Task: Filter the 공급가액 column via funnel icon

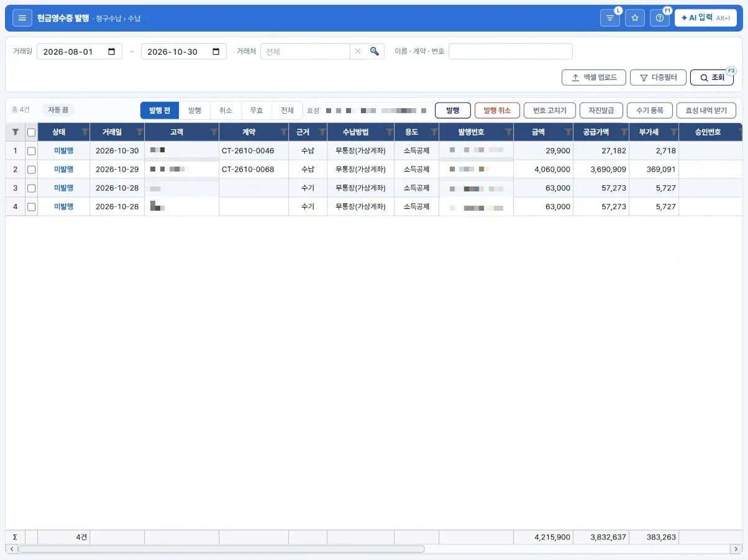Action: pos(624,132)
